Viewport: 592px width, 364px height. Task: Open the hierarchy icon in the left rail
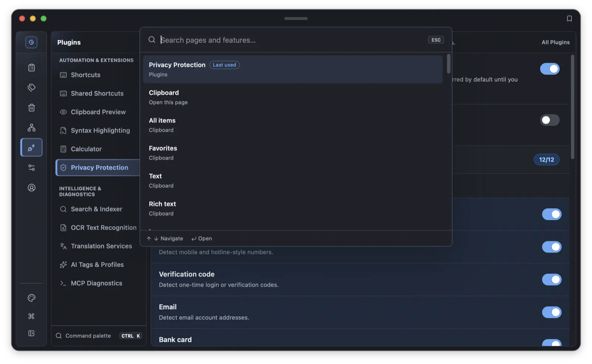tap(31, 127)
